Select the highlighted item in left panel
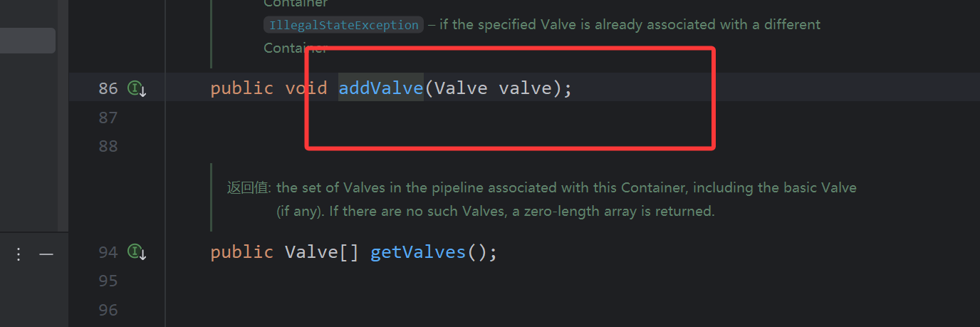This screenshot has height=327, width=980. 27,41
